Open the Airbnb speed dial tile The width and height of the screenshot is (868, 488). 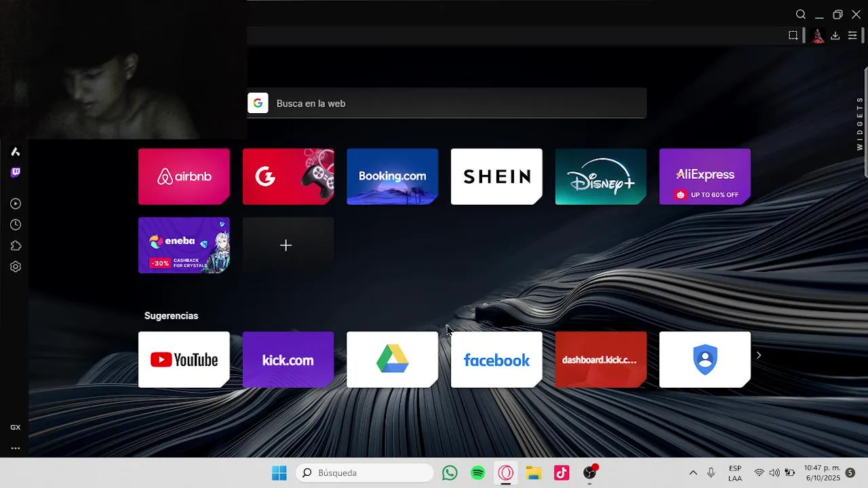tap(184, 176)
